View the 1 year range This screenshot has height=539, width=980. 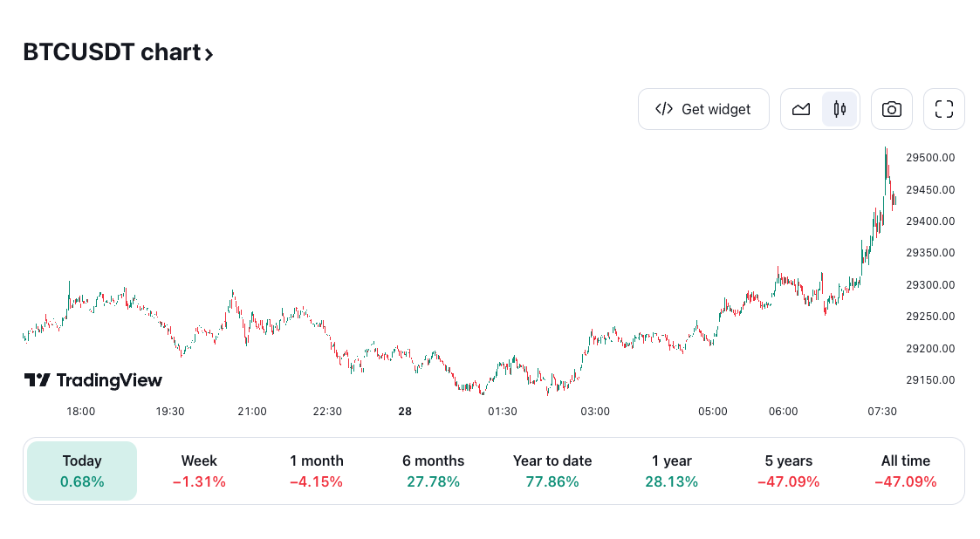pyautogui.click(x=671, y=471)
